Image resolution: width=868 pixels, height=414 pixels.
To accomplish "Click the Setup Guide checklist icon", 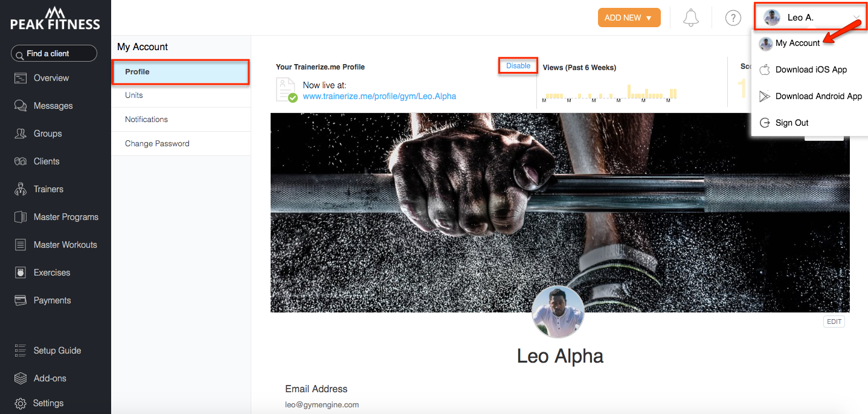I will [21, 351].
